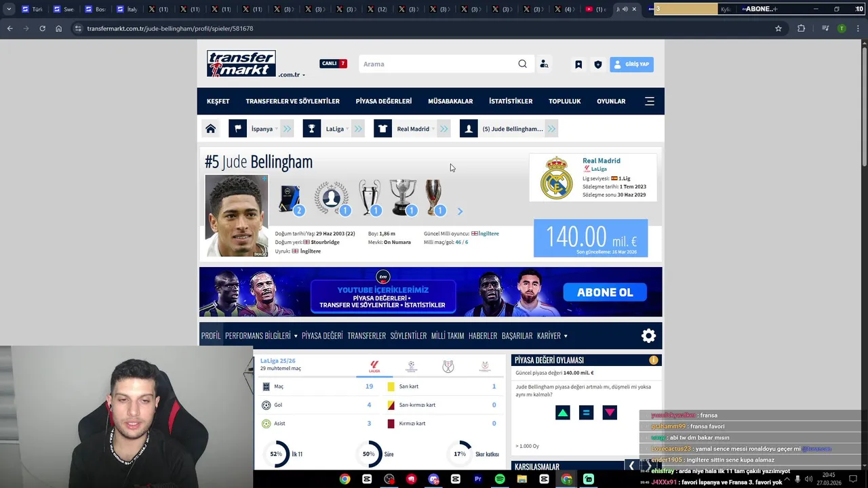
Task: Click the previous arrow in KARŞILAŞMALAR
Action: [x=631, y=466]
